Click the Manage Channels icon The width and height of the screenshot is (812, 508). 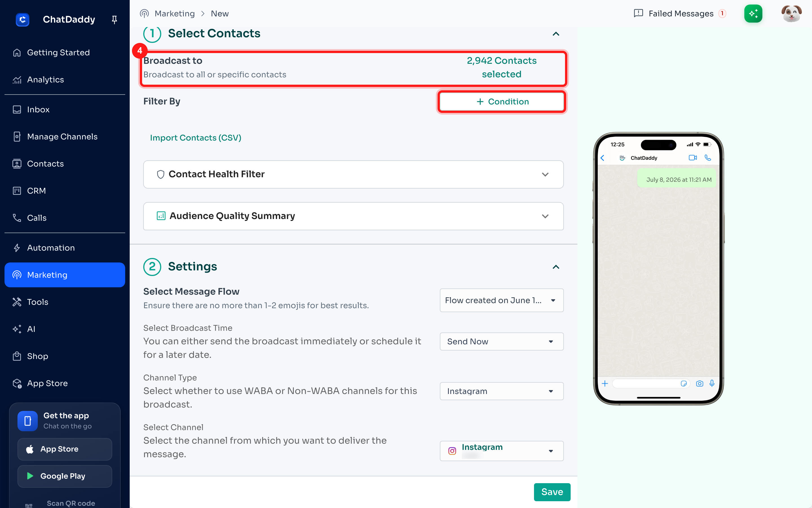click(x=17, y=136)
